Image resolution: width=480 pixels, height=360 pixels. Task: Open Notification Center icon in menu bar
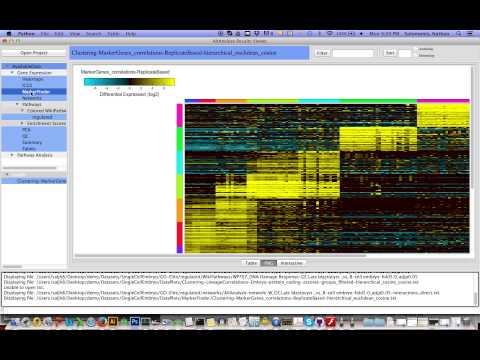pos(470,34)
